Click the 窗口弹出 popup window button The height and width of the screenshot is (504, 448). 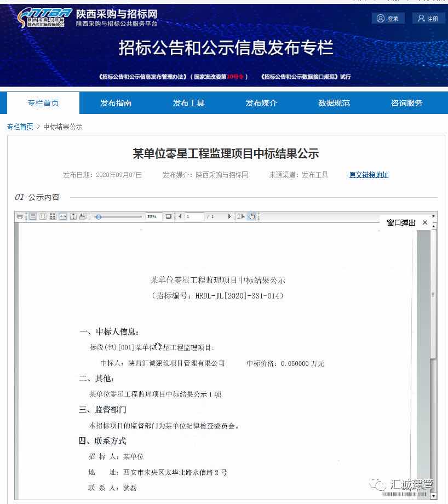click(x=401, y=223)
